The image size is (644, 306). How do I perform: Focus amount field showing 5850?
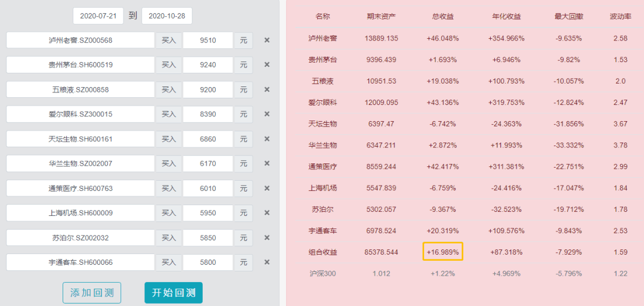tap(208, 237)
